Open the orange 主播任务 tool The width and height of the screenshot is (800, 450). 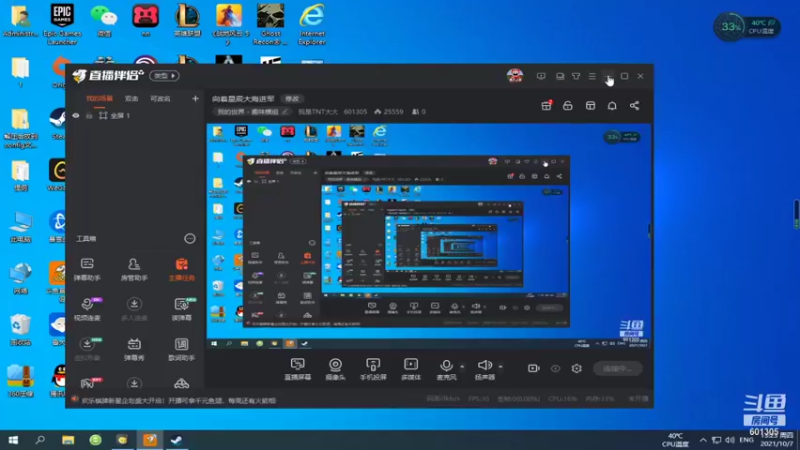pos(181,269)
